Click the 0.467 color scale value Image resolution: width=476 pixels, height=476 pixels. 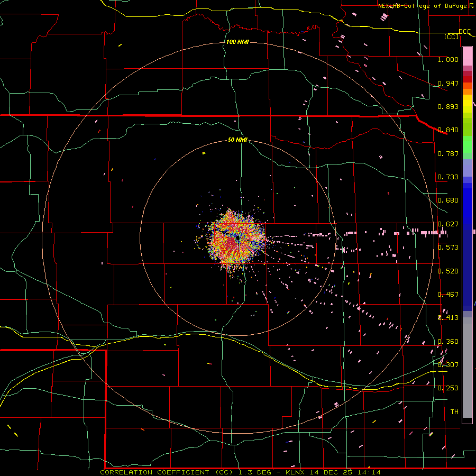pos(448,295)
